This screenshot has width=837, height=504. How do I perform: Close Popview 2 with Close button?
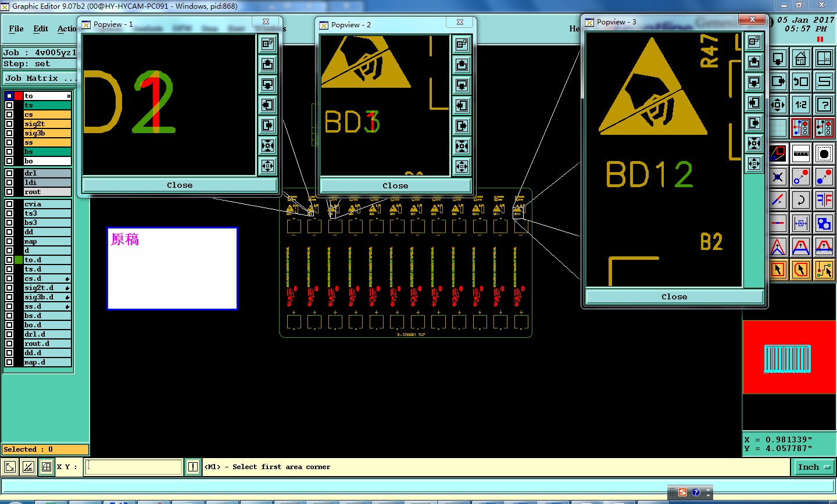coord(395,185)
